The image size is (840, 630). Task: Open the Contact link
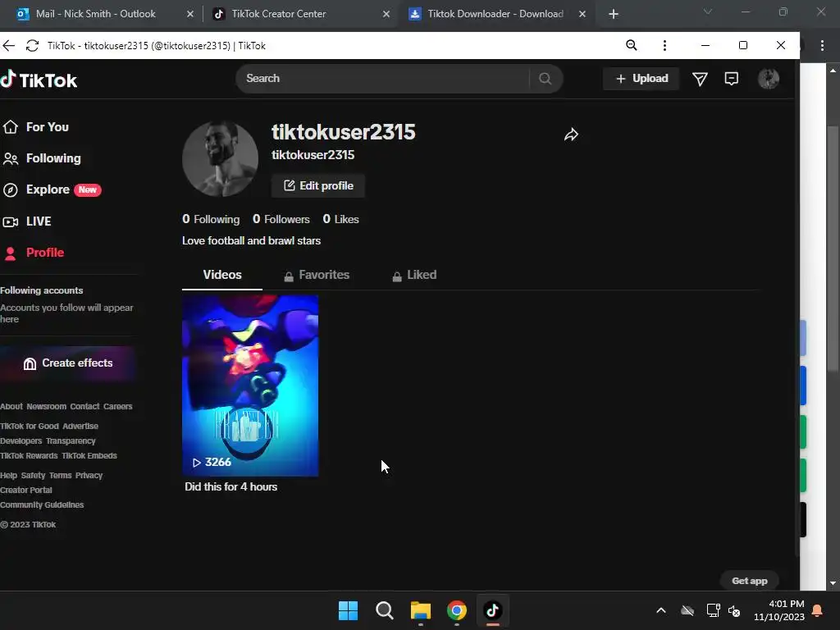pyautogui.click(x=84, y=407)
